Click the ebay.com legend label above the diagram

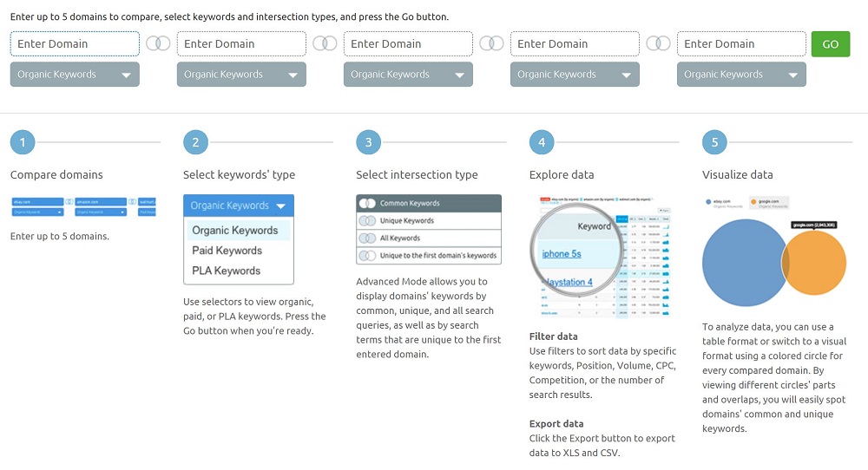(x=722, y=201)
